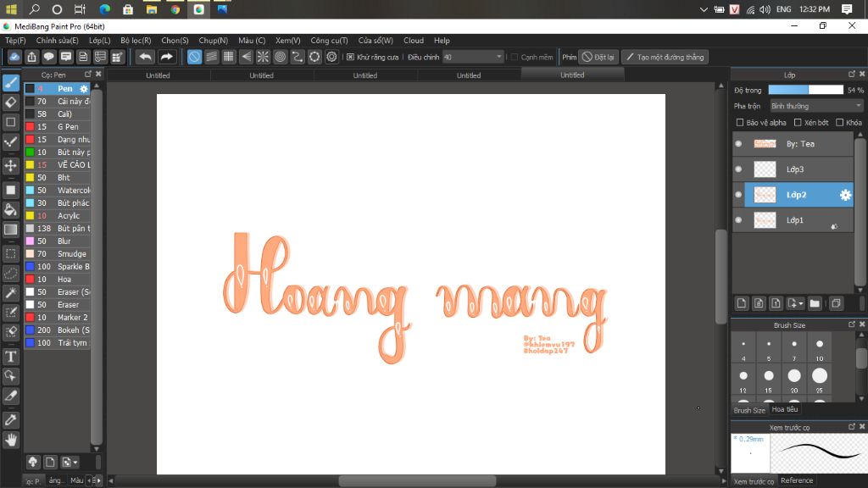This screenshot has height=488, width=868.
Task: Click the Undo arrow
Action: 145,57
